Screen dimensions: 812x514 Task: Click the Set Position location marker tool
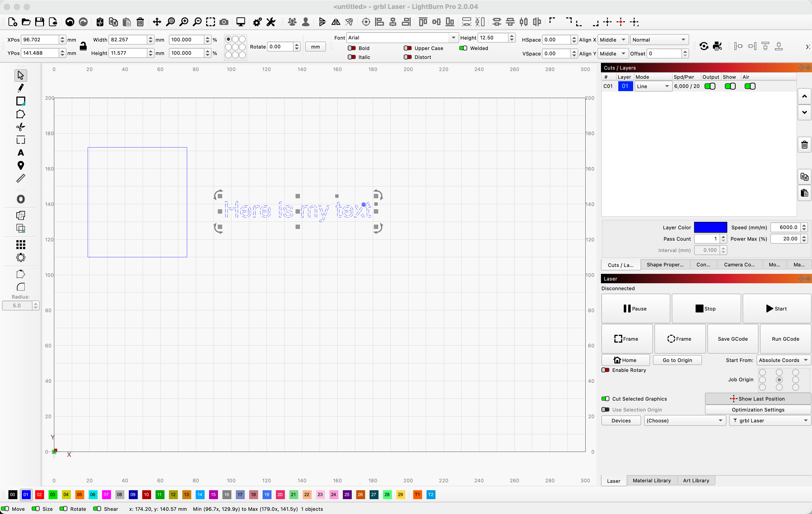pyautogui.click(x=21, y=165)
